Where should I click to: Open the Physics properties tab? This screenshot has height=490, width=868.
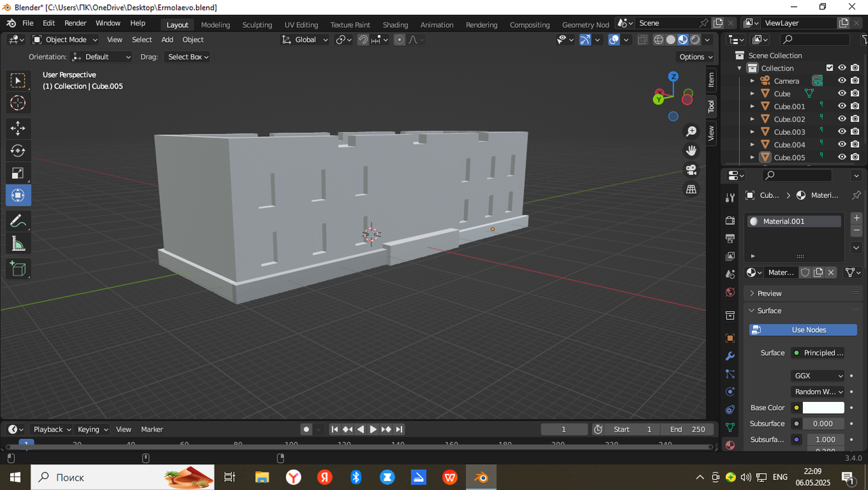(730, 392)
